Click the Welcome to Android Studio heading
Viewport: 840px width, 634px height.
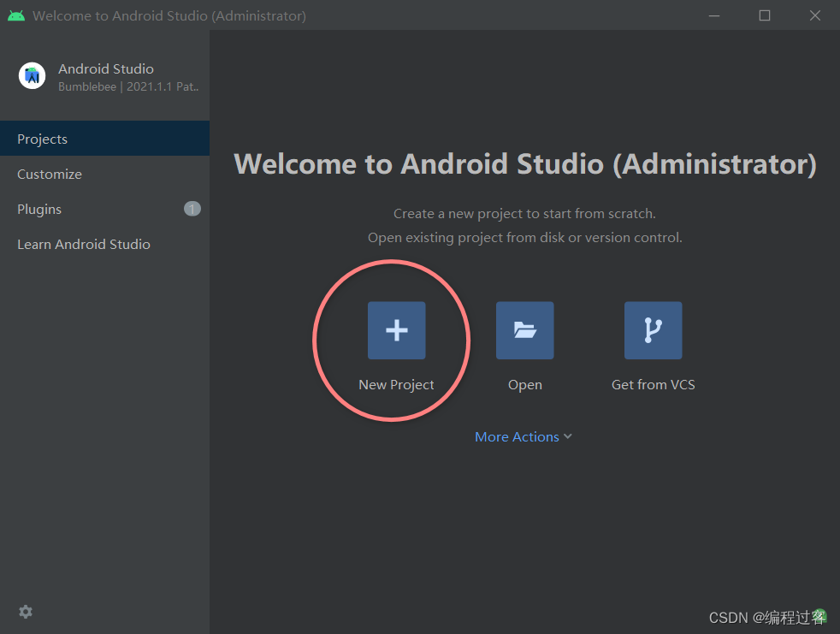click(x=525, y=164)
